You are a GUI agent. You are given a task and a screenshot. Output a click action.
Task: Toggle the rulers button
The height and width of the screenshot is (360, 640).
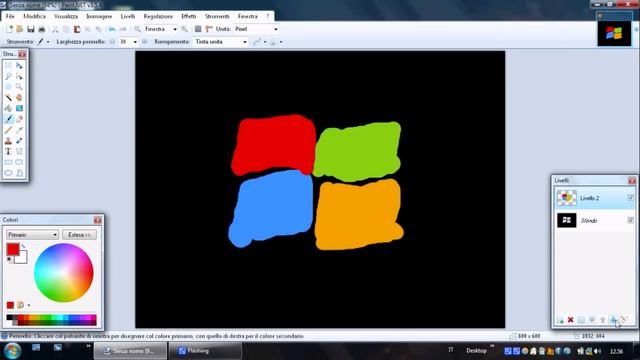point(209,29)
